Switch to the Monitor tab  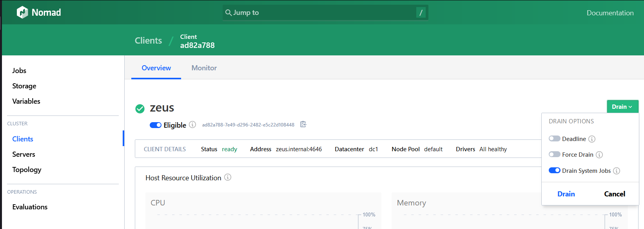coord(204,68)
